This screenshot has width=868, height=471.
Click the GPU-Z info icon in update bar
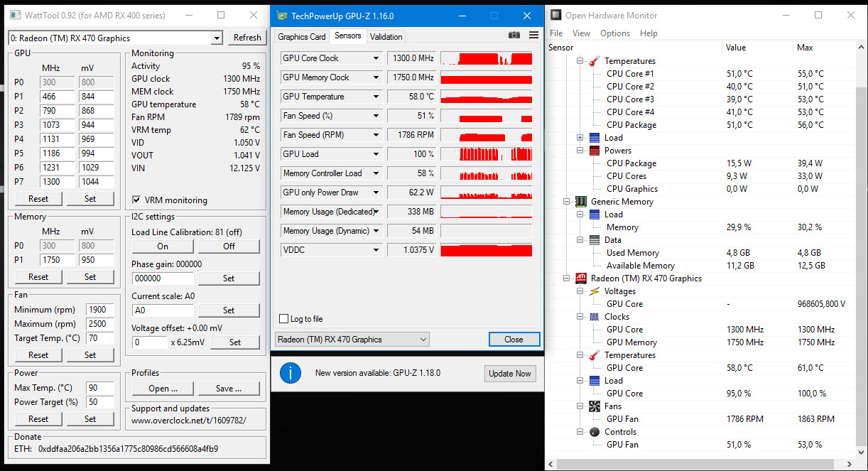click(x=290, y=373)
